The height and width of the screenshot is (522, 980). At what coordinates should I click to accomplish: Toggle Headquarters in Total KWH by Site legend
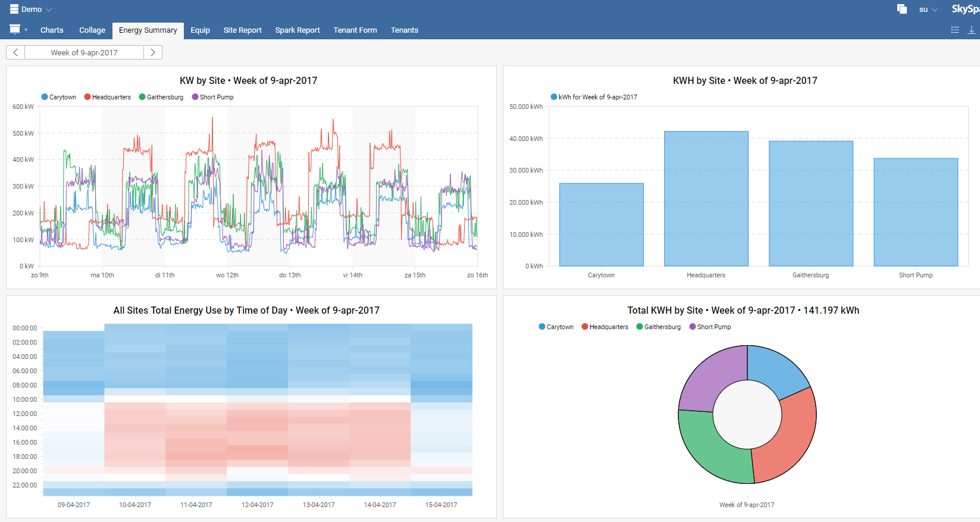point(605,327)
